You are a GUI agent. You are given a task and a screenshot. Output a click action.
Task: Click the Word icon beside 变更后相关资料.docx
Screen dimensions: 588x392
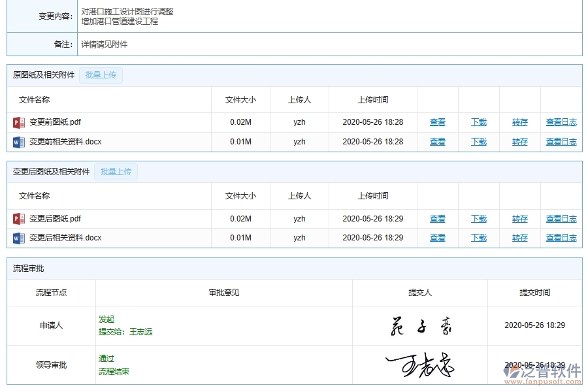[18, 238]
